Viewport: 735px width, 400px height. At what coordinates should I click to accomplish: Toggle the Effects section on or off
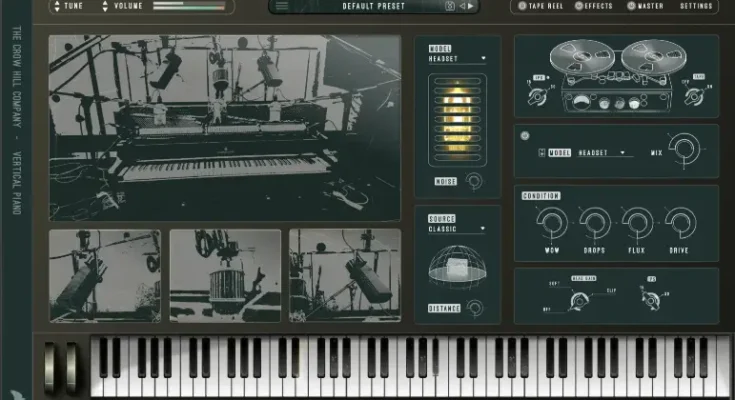pyautogui.click(x=580, y=6)
